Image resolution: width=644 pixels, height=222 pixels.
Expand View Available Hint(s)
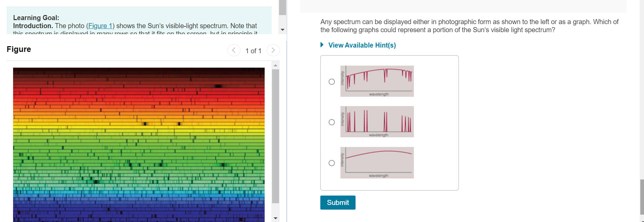pos(362,45)
